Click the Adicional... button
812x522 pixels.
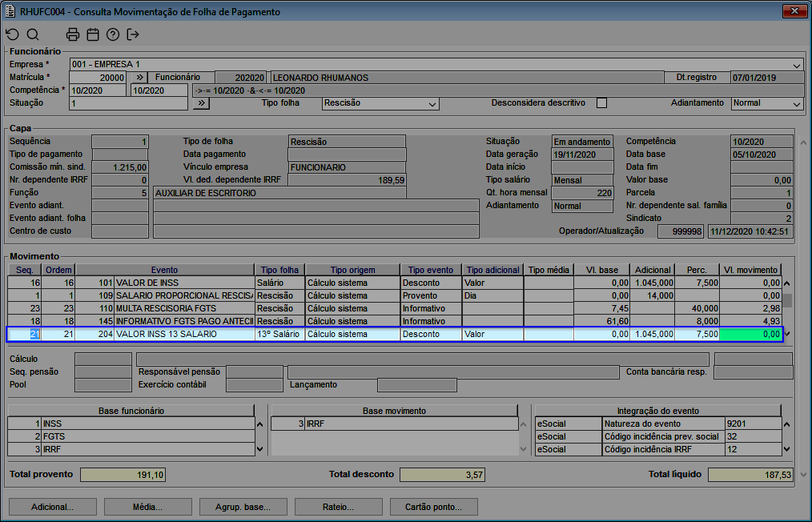pyautogui.click(x=53, y=507)
